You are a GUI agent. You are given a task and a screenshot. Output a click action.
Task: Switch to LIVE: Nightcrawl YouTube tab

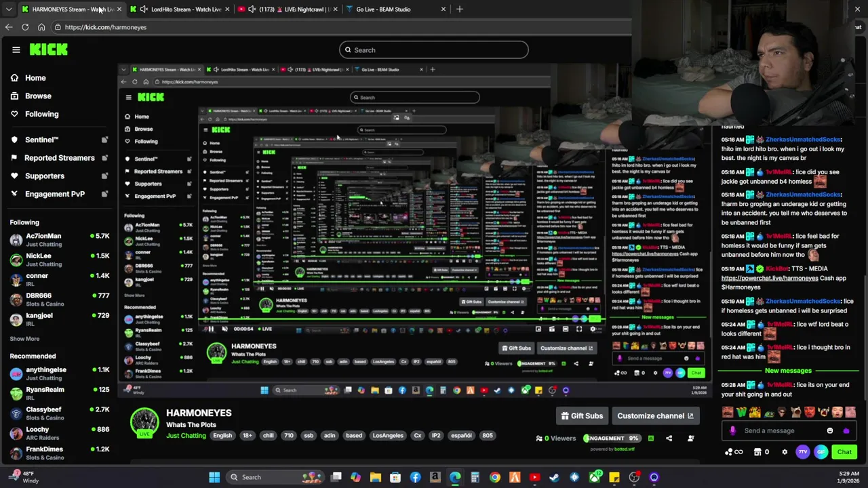click(288, 9)
